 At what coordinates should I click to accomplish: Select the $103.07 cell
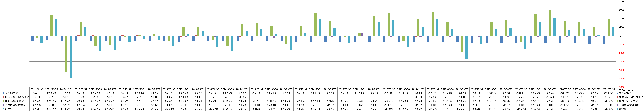183,101
